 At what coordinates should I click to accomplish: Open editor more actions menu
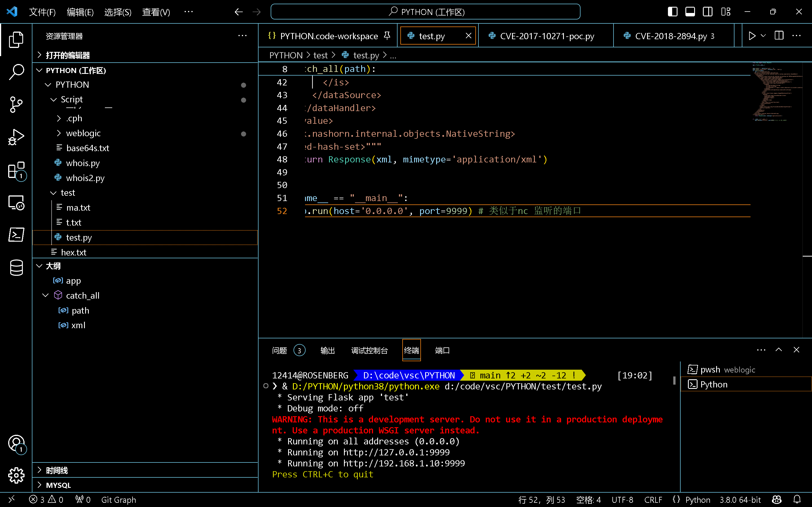[x=796, y=36]
